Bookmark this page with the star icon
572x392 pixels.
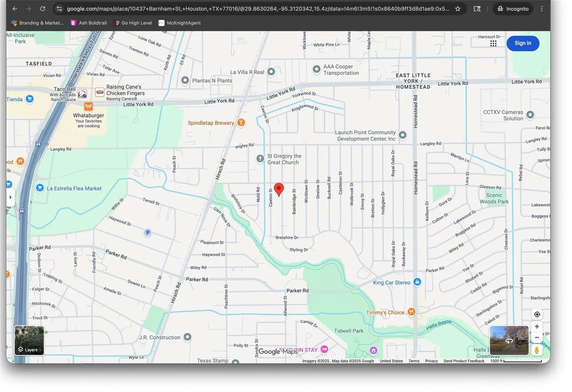458,9
